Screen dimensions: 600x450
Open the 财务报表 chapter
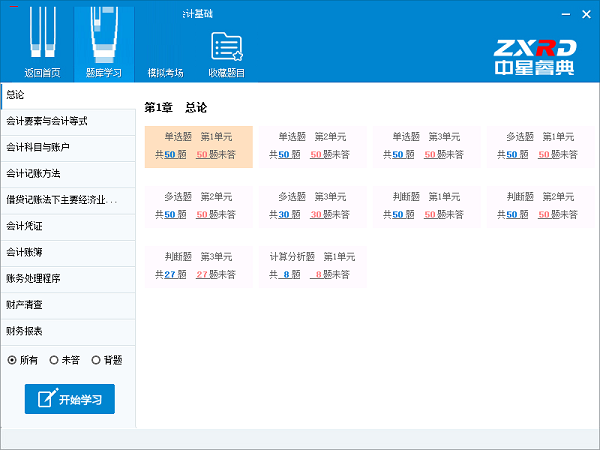66,330
